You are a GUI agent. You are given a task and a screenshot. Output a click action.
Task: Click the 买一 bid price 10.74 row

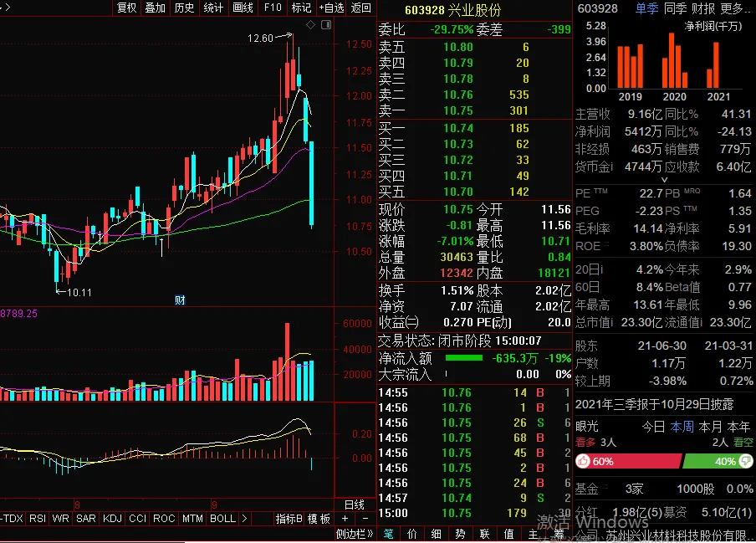pyautogui.click(x=474, y=128)
